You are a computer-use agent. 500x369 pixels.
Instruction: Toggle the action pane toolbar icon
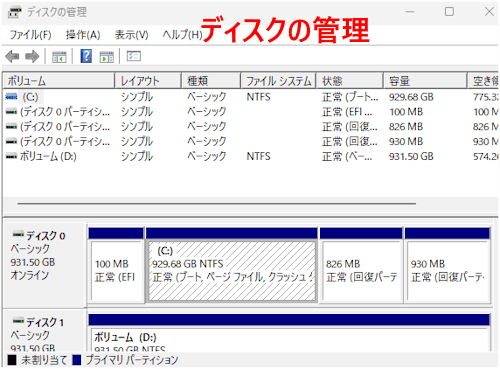click(107, 57)
